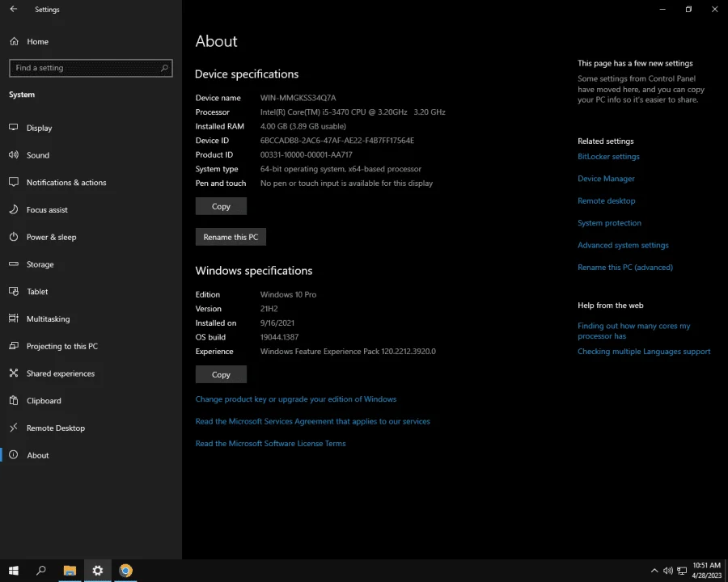Open File Explorer from taskbar

[70, 571]
